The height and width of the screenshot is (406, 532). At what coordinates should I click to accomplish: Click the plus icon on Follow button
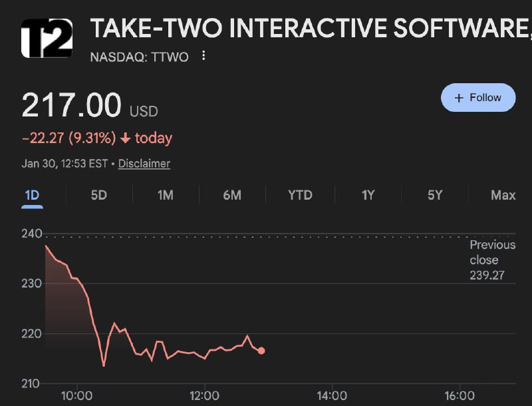pos(458,98)
